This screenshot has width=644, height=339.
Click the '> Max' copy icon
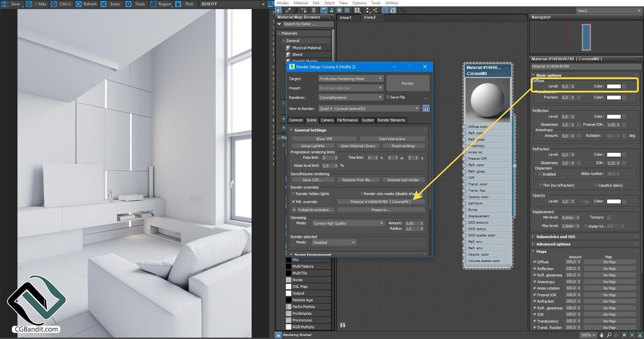click(x=29, y=4)
